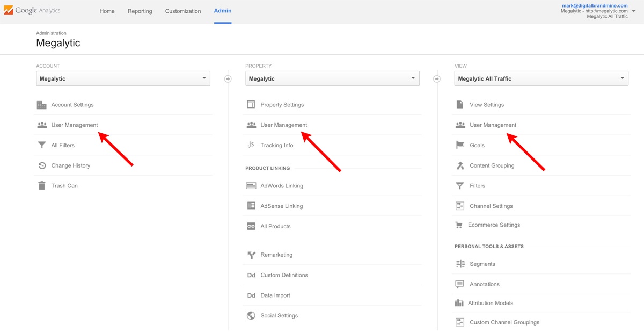644x332 pixels.
Task: Click the Annotations speech bubble icon
Action: click(460, 284)
